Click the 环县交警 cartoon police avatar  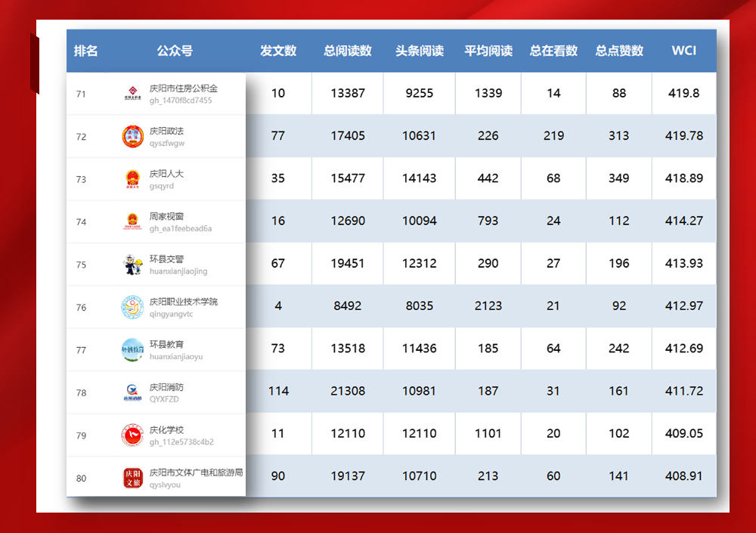132,265
